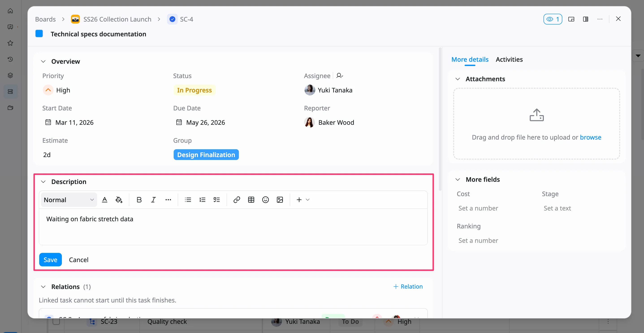Switch to the Activities tab

(509, 59)
